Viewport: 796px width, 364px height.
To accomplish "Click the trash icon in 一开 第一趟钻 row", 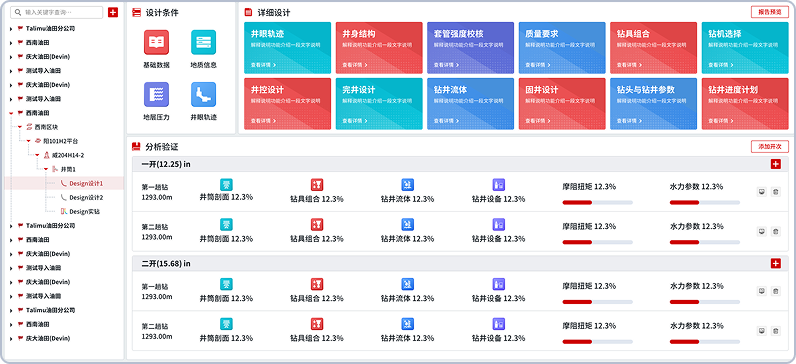I will (x=776, y=192).
